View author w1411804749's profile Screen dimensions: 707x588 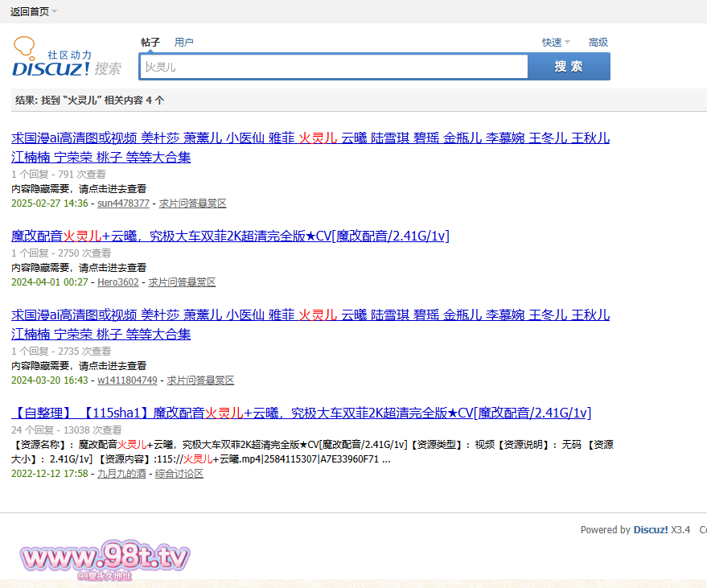[x=127, y=380]
